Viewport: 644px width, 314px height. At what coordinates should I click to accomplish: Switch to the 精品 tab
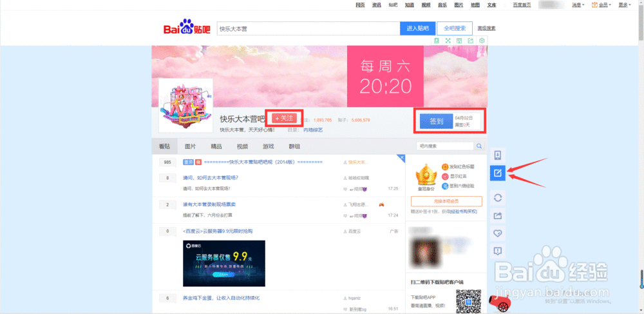(x=216, y=146)
